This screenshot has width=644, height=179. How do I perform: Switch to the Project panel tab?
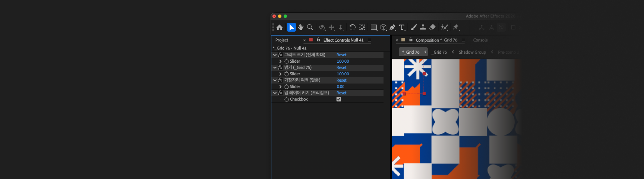click(281, 40)
